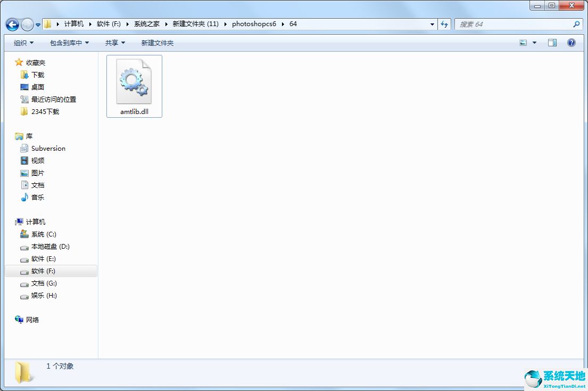Open drive 本地磁盘 (D:)
The height and width of the screenshot is (391, 588).
(50, 247)
